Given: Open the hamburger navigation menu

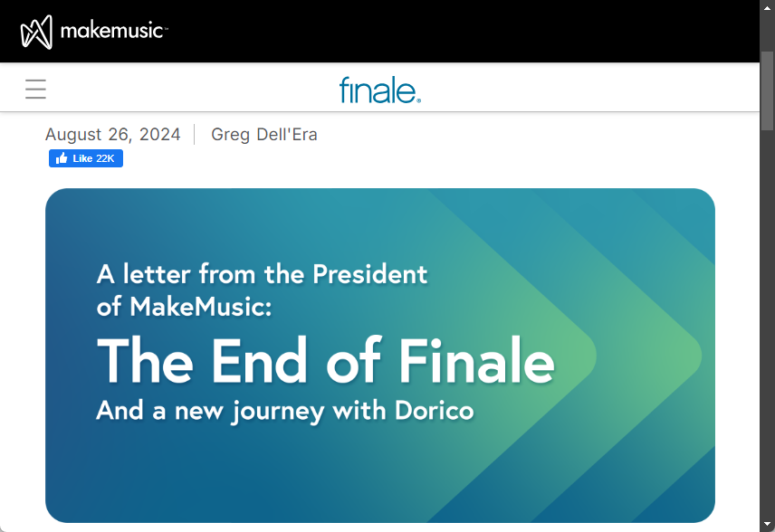Looking at the screenshot, I should [35, 90].
